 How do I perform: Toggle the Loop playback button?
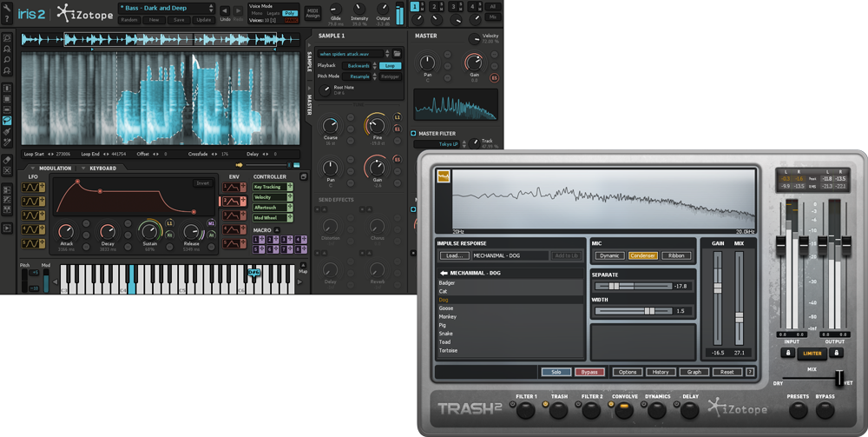[x=390, y=65]
